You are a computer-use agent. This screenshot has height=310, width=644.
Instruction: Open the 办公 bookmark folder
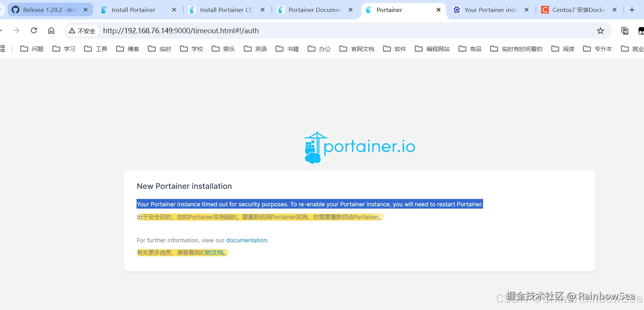tap(319, 49)
